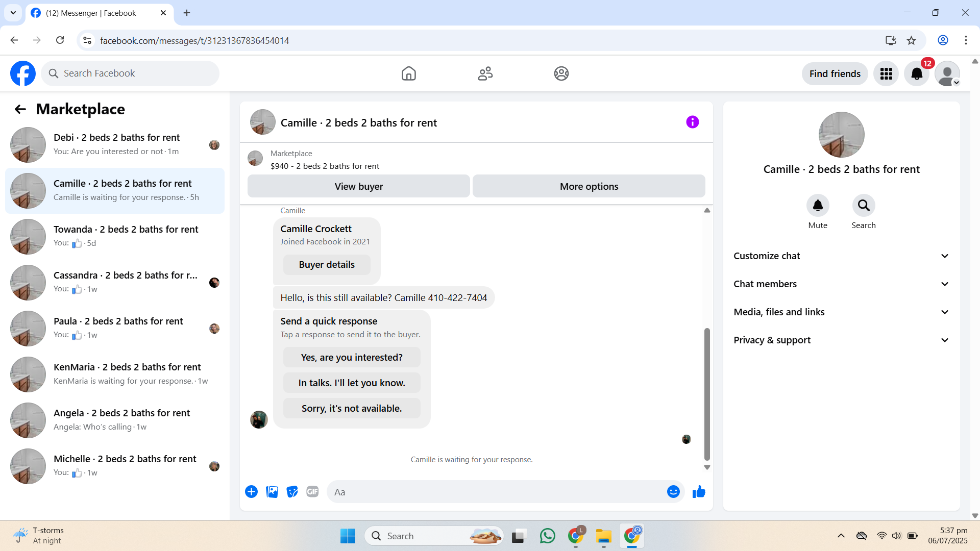Screen dimensions: 980x551
Task: Open the taskbar clock and date
Action: click(x=947, y=536)
